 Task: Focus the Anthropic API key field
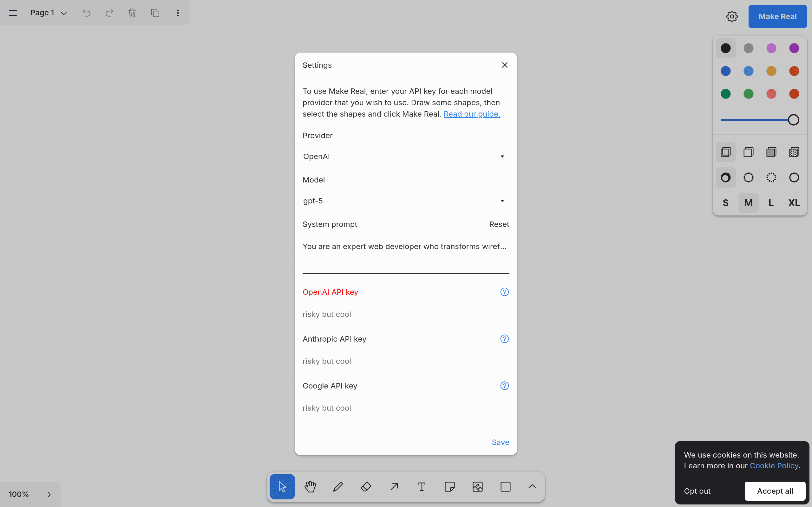[x=406, y=361]
